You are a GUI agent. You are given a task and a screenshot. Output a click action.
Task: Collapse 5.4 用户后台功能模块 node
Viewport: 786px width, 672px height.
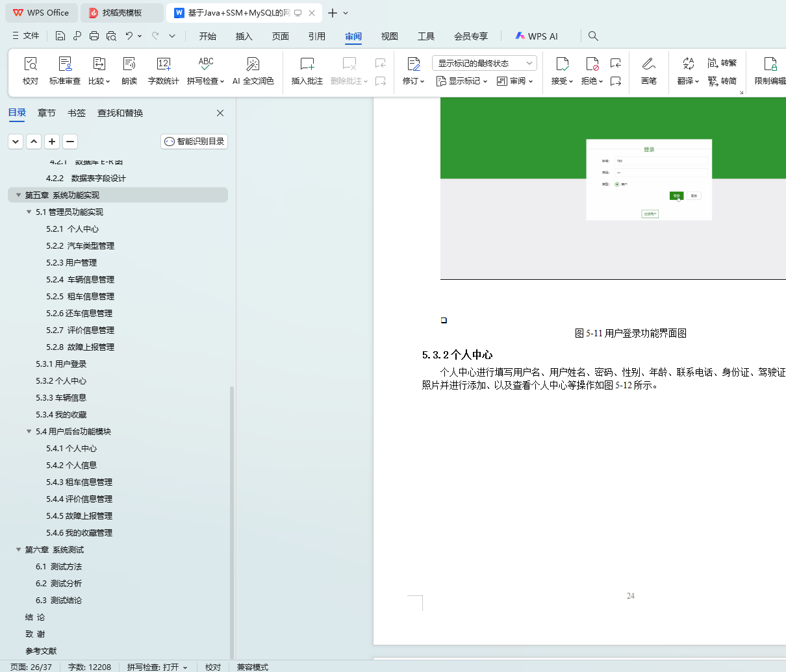pyautogui.click(x=29, y=431)
